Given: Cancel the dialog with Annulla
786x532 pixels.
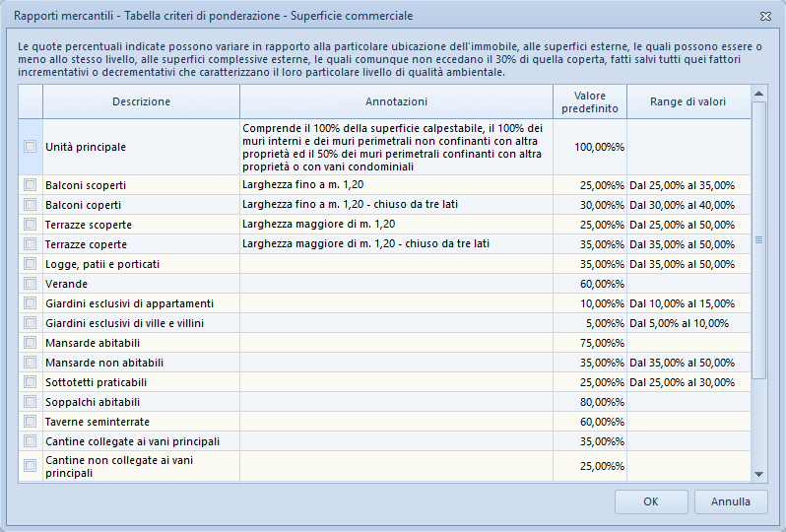Looking at the screenshot, I should tap(731, 501).
